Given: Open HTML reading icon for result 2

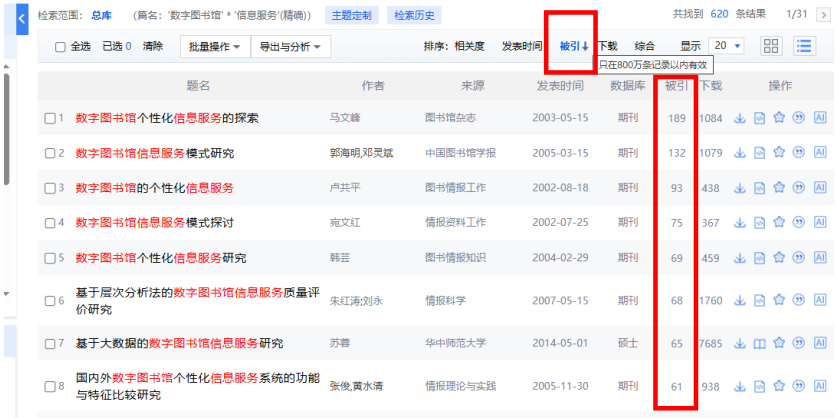Looking at the screenshot, I should (x=760, y=153).
